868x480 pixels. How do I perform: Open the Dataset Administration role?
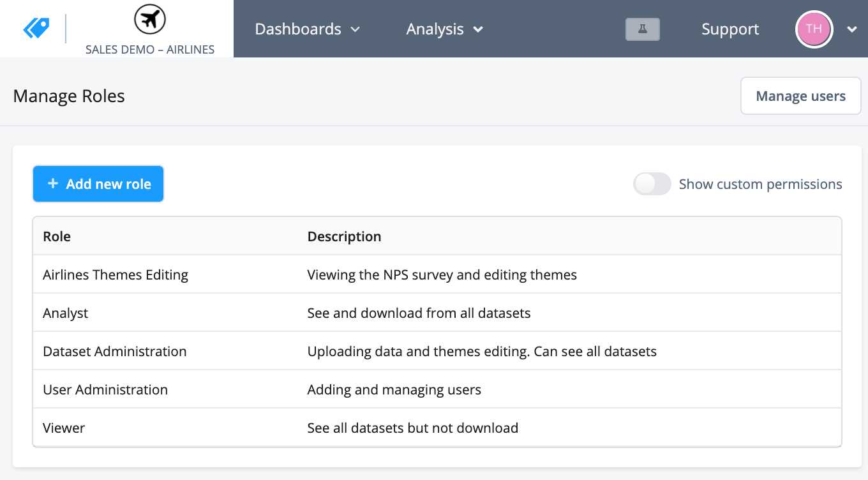[x=115, y=351]
